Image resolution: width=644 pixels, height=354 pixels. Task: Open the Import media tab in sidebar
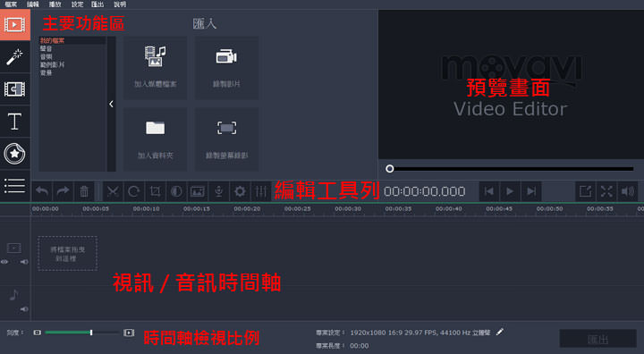pos(15,25)
